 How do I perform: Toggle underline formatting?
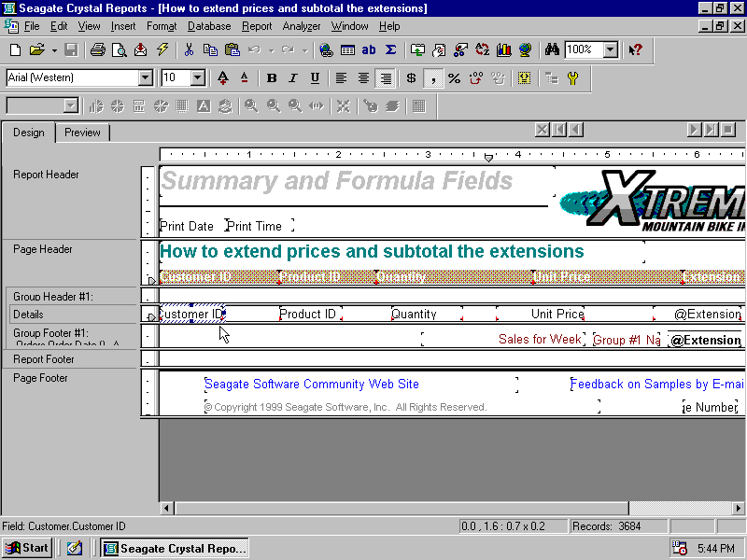[312, 78]
